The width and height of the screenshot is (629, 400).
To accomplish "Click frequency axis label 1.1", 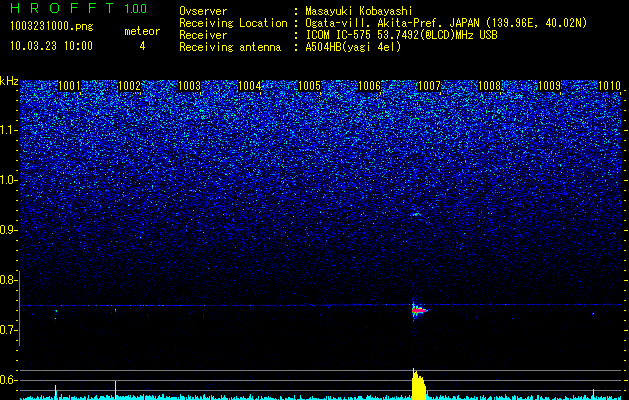I will tap(9, 130).
